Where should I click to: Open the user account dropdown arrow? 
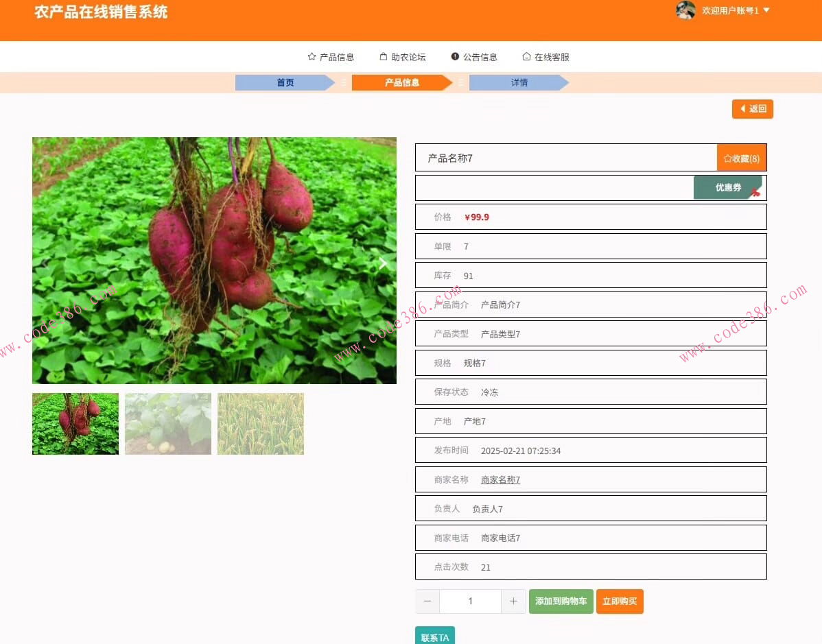tap(766, 10)
